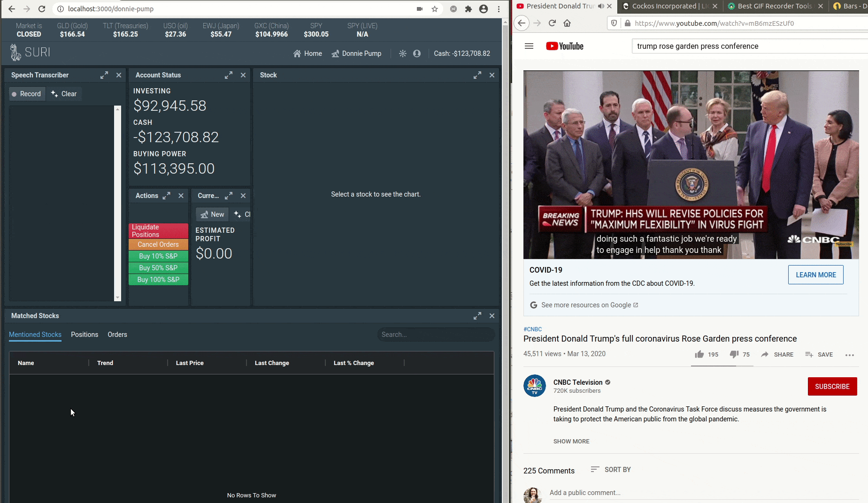The height and width of the screenshot is (503, 868).
Task: Focus the Matched Stocks search field
Action: [x=436, y=335]
